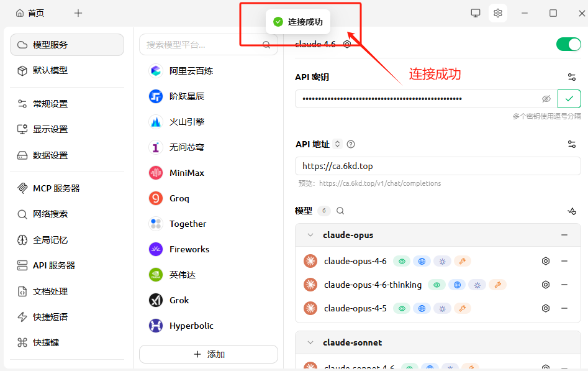This screenshot has width=588, height=371.
Task: Select the 阶跃星辰 provider
Action: click(209, 96)
